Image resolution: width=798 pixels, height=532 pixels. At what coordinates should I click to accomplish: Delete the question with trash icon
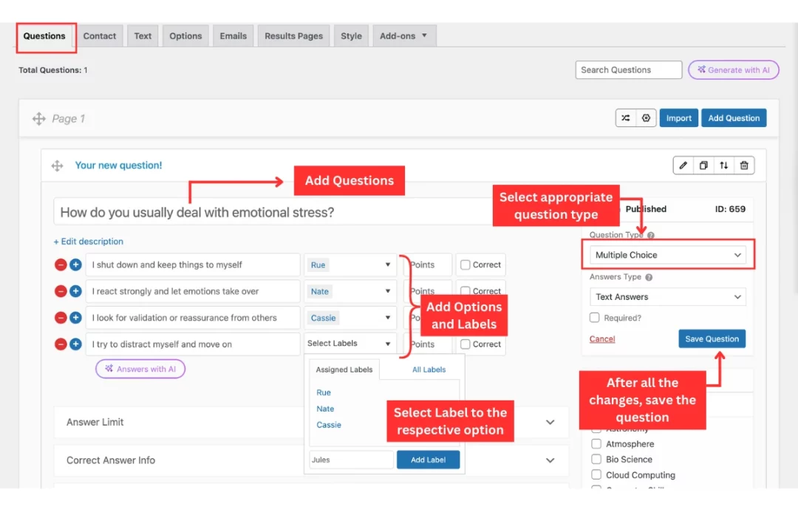click(x=744, y=166)
